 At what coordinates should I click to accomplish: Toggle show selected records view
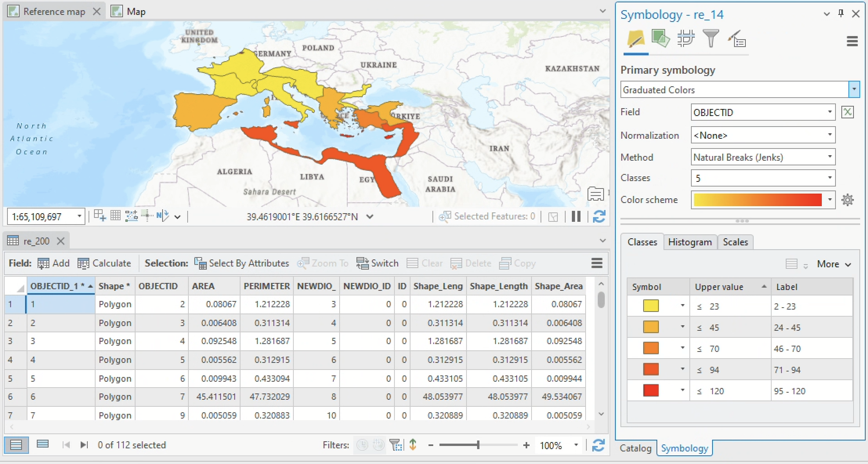tap(42, 444)
